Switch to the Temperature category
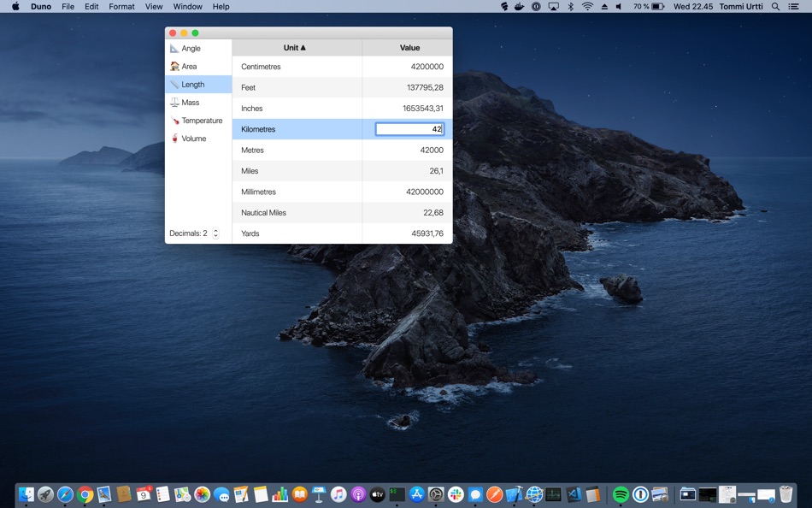The height and width of the screenshot is (508, 812). [201, 121]
